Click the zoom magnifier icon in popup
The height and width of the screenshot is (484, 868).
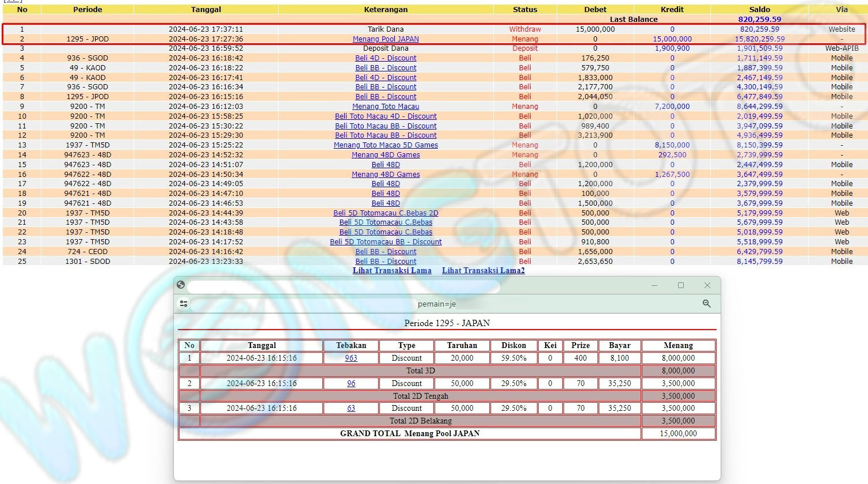click(x=706, y=304)
